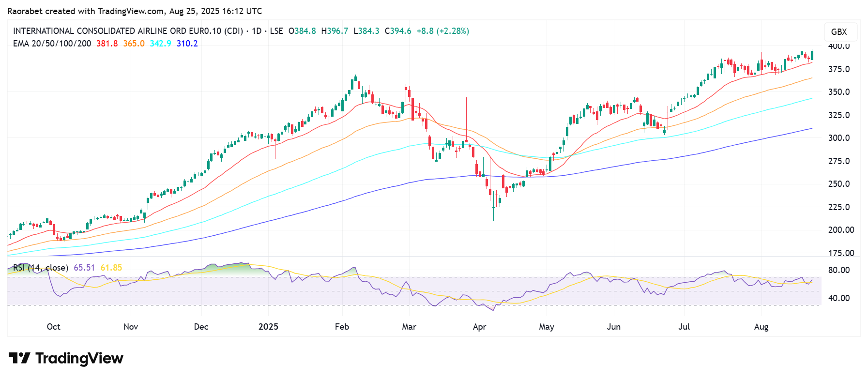The height and width of the screenshot is (380, 868).
Task: Click the purple RSI value 65.51
Action: [x=84, y=268]
